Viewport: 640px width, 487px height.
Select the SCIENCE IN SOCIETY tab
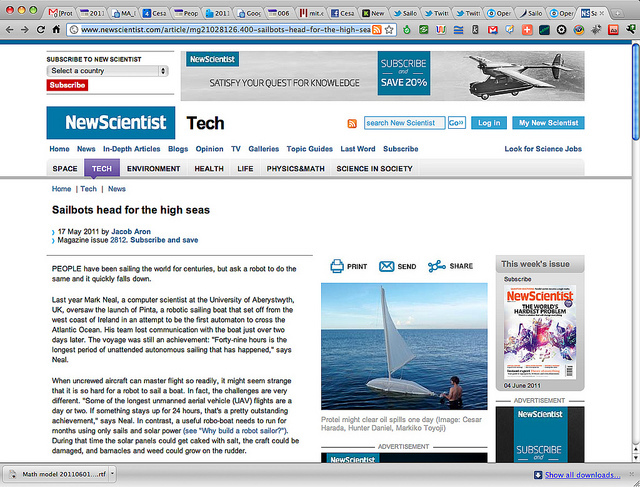click(374, 169)
